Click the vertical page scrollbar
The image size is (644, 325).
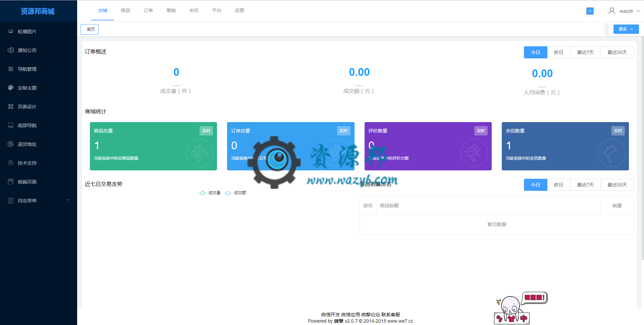click(642, 148)
